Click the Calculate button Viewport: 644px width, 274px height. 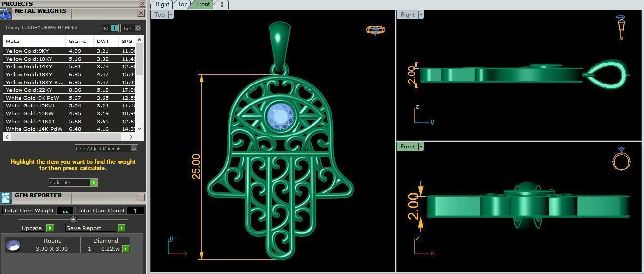tap(73, 182)
